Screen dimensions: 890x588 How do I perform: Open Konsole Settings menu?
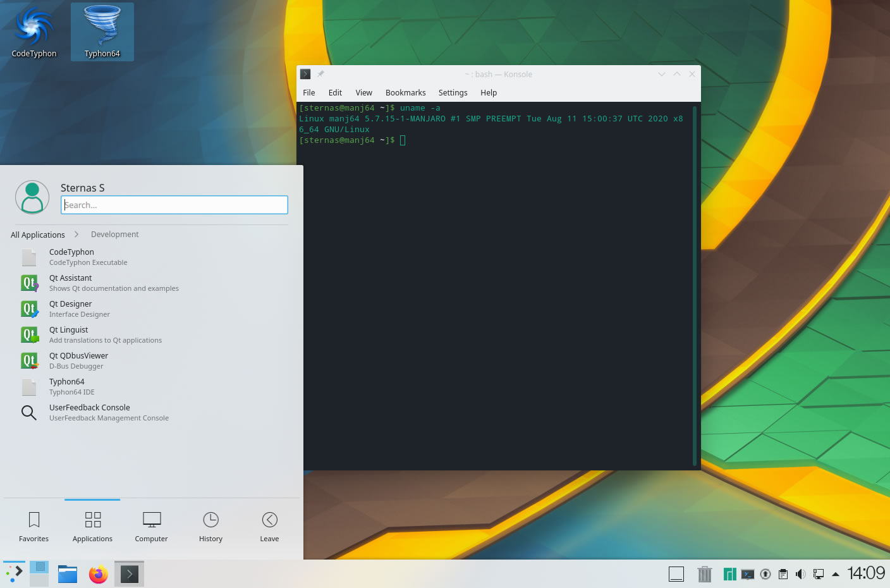tap(453, 92)
